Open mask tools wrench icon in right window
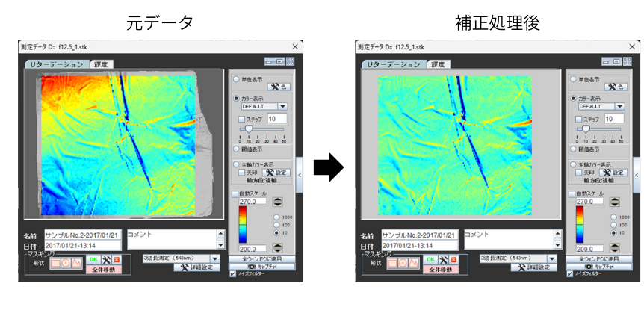Screen dimensions: 644x322 pos(443,259)
